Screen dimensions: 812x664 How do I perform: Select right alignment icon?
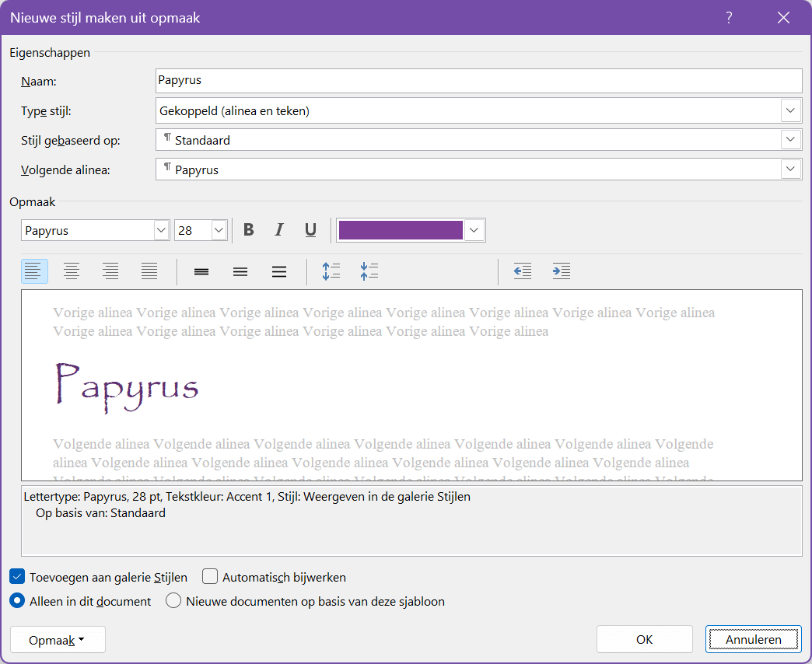110,271
